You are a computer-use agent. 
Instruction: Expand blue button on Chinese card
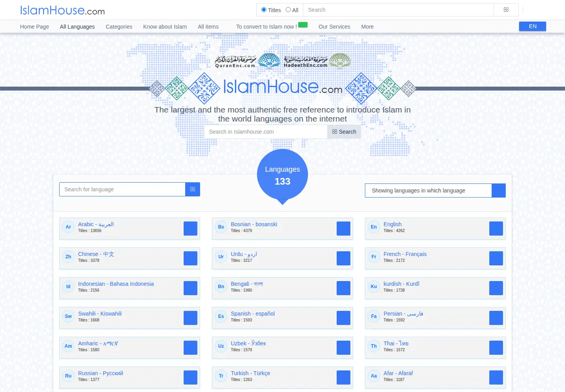190,258
